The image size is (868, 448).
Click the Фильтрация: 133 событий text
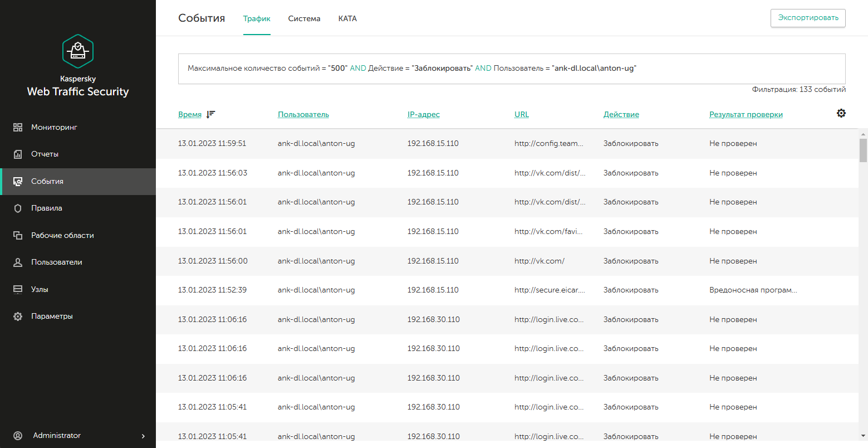(x=799, y=89)
